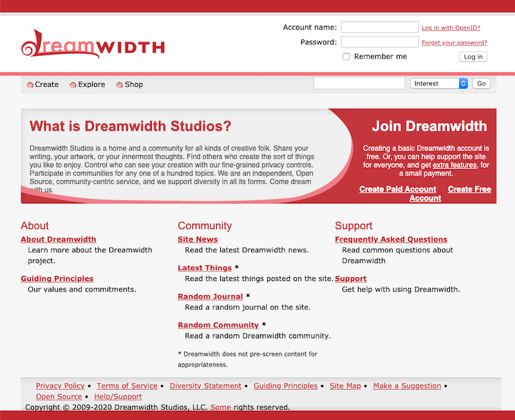
Task: Open the Interest search type dropdown
Action: tap(439, 84)
